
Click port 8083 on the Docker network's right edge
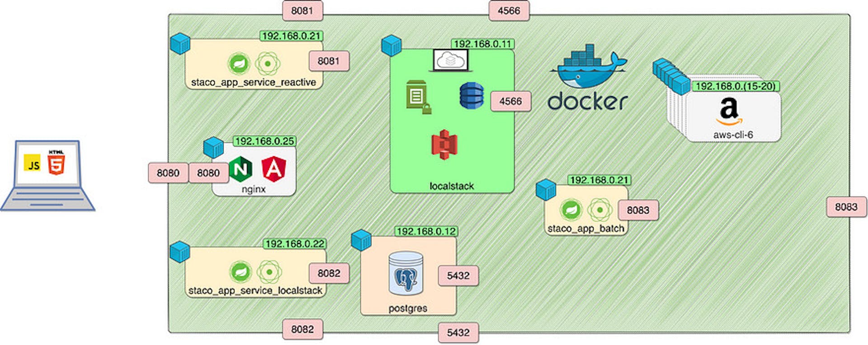coord(846,207)
